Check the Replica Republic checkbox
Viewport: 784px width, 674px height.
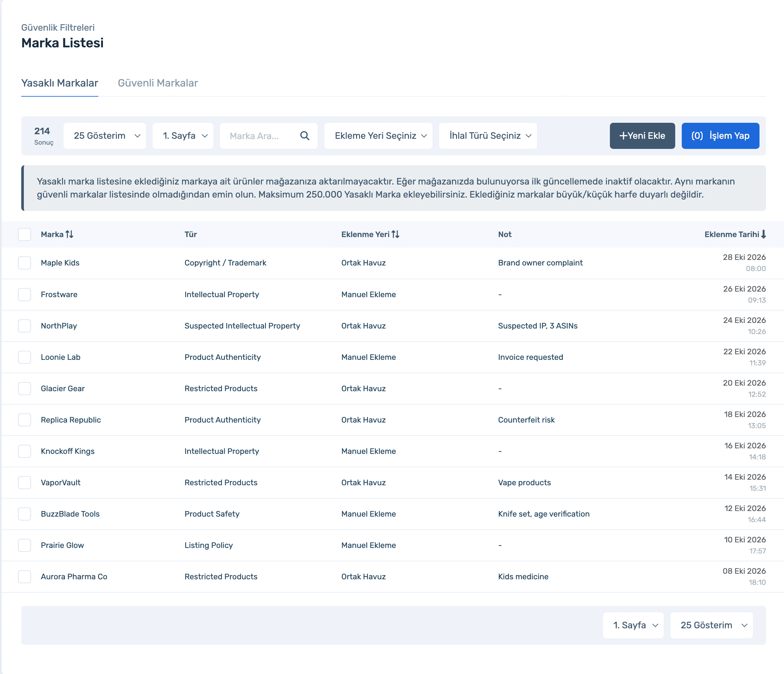(x=24, y=420)
